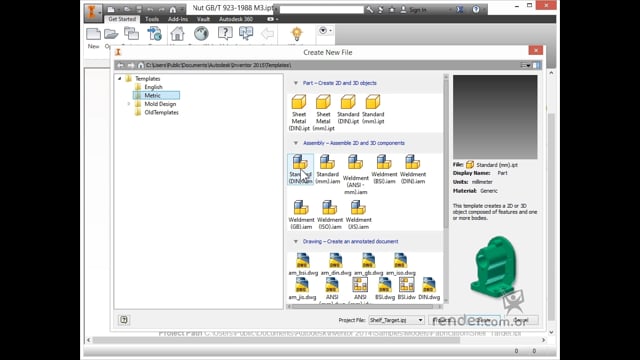Viewport: 640px width, 360px height.
Task: Click the Home ribbon icon
Action: (178, 34)
